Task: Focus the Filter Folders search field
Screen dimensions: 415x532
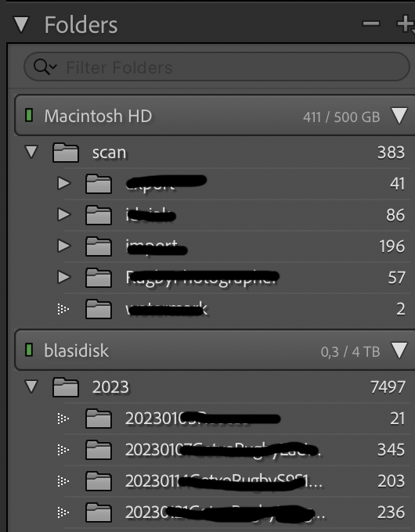Action: point(216,66)
